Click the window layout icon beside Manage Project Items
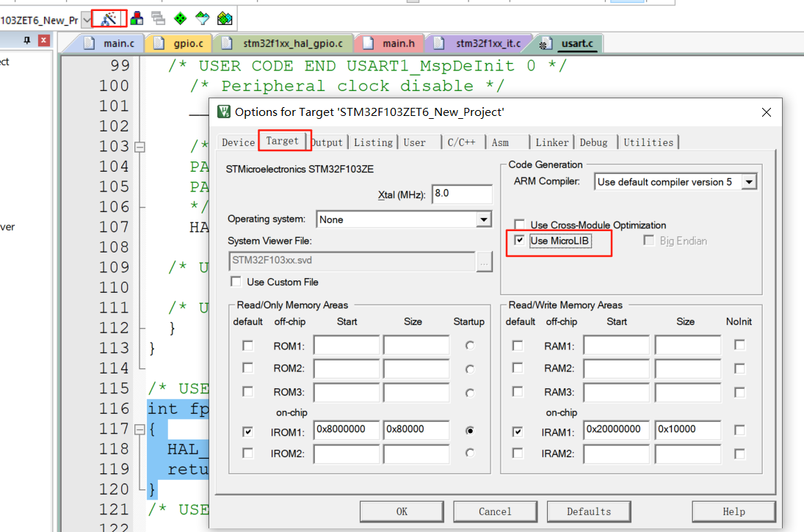 point(159,18)
